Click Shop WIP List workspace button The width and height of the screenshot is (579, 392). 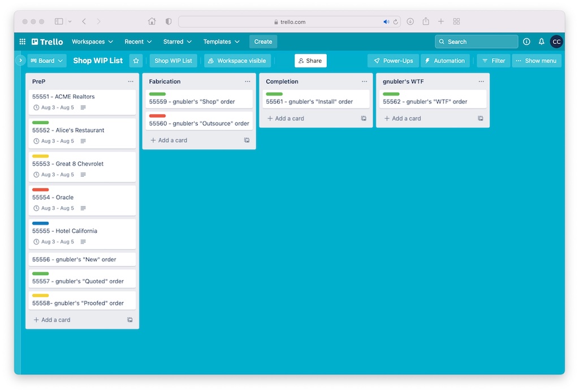[x=173, y=61]
